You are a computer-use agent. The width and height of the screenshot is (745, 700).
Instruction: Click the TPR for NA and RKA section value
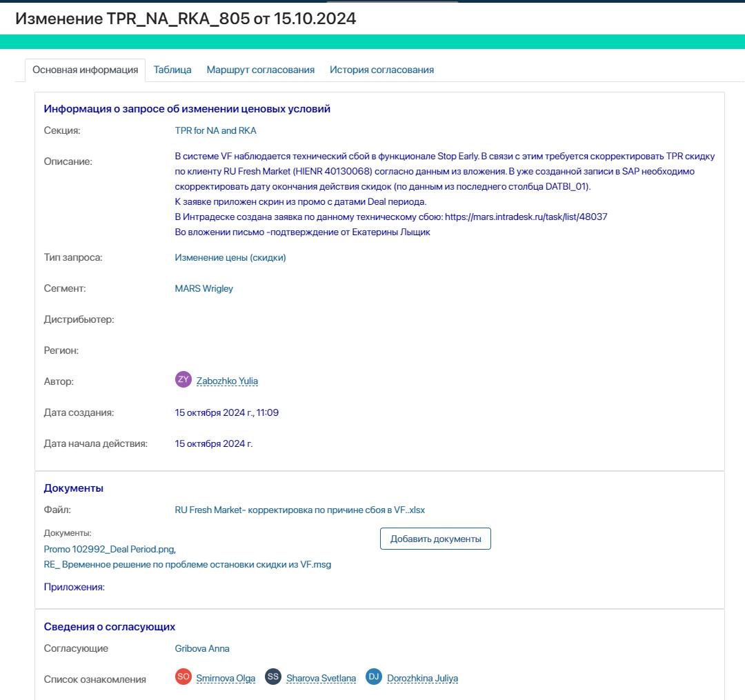[216, 130]
